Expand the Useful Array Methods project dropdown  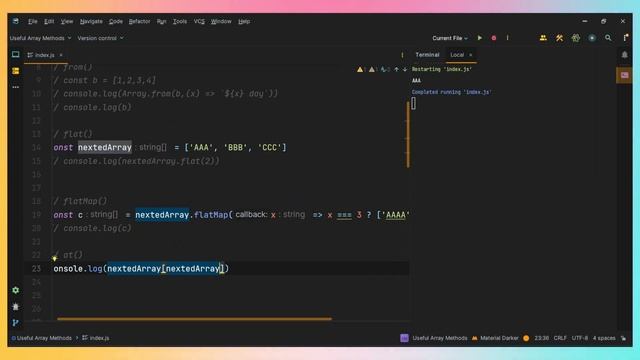point(40,38)
